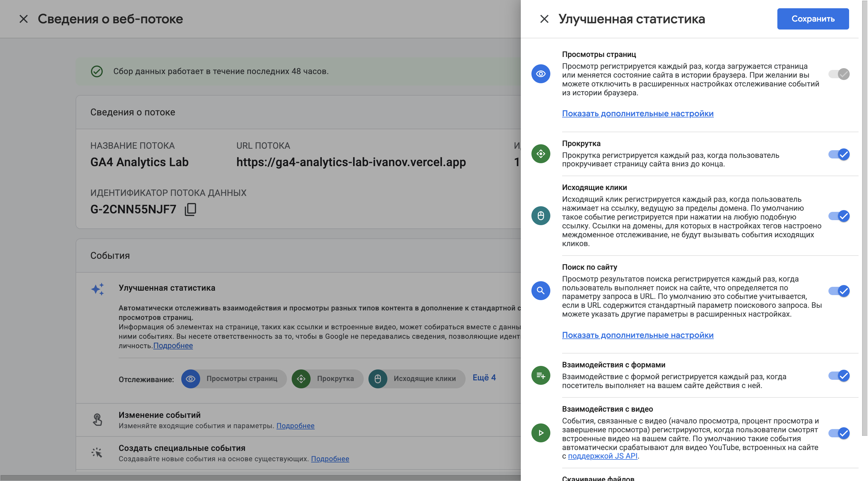868x481 pixels.
Task: Click the eye icon for Просмотры страниц
Action: click(x=541, y=74)
